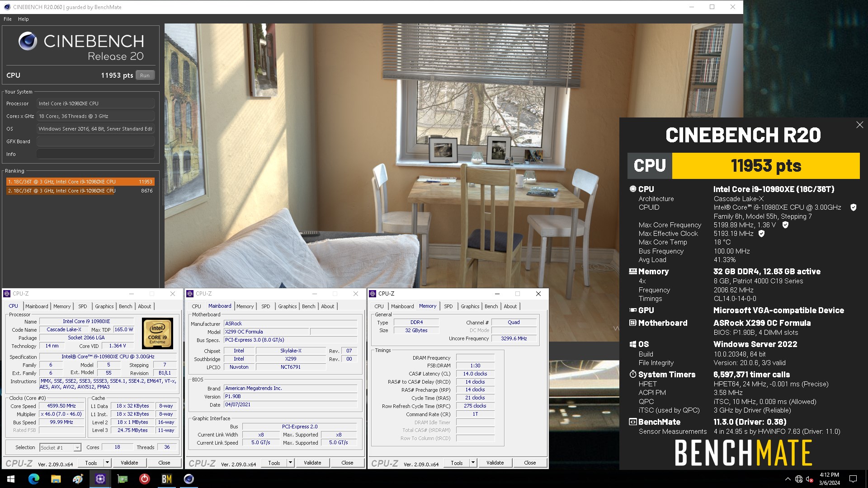Click the shield beside Max Effective Clock
The image size is (868, 488).
[761, 234]
